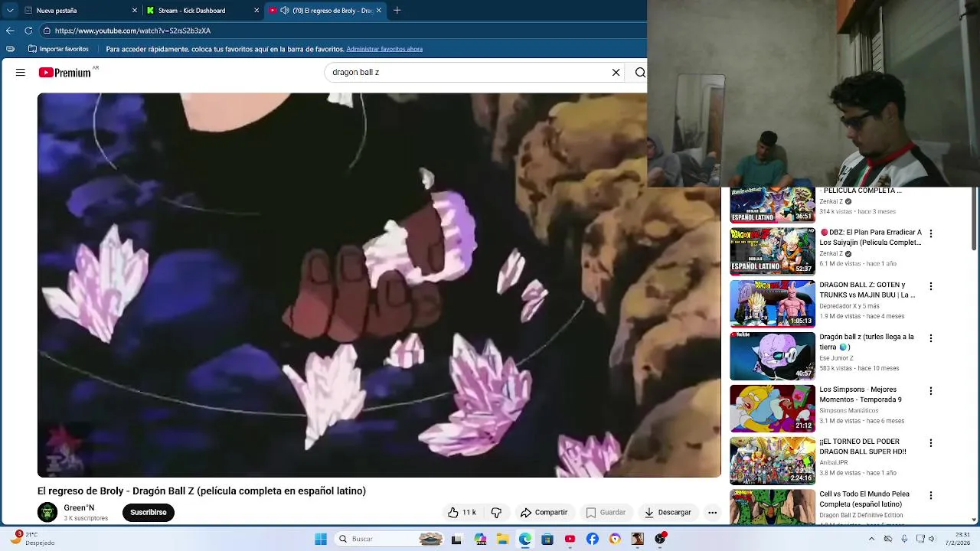Screen dimensions: 980x551
Task: Open YouTube app icon on taskbar
Action: click(570, 539)
